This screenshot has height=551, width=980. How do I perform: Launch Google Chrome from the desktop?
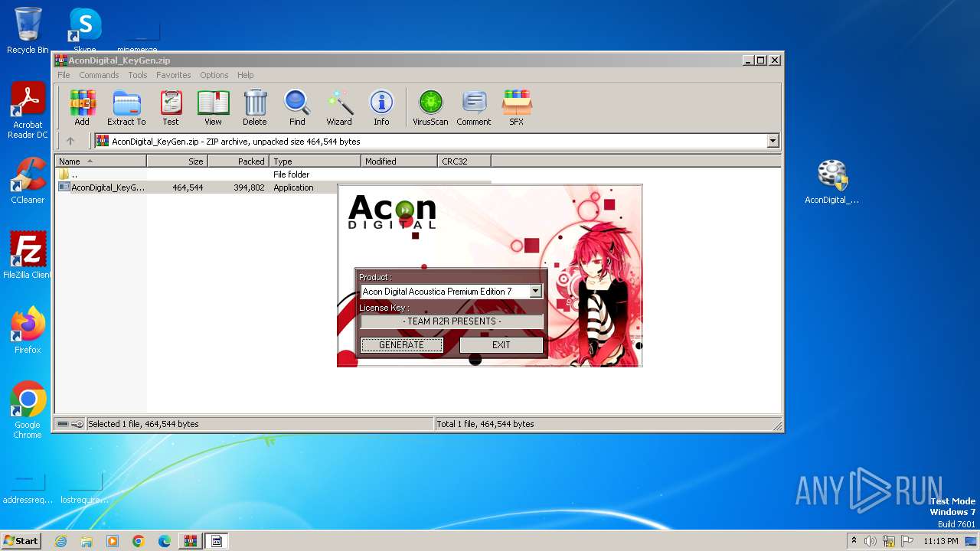tap(28, 409)
